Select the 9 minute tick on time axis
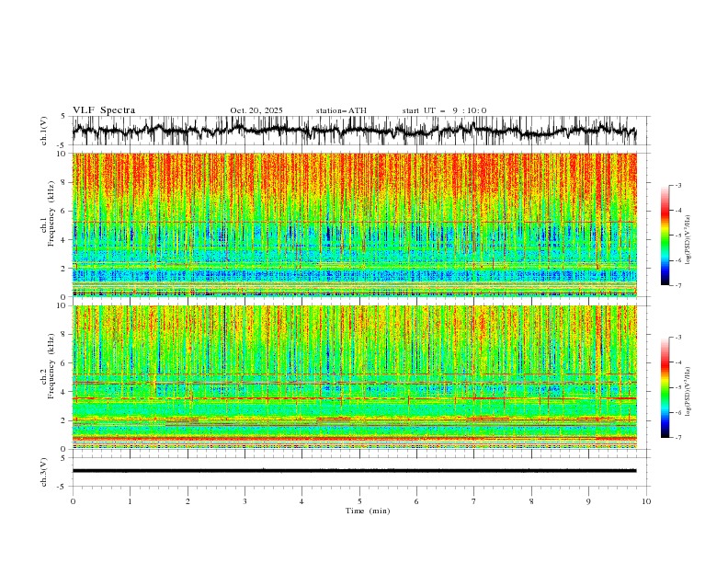 [x=588, y=501]
